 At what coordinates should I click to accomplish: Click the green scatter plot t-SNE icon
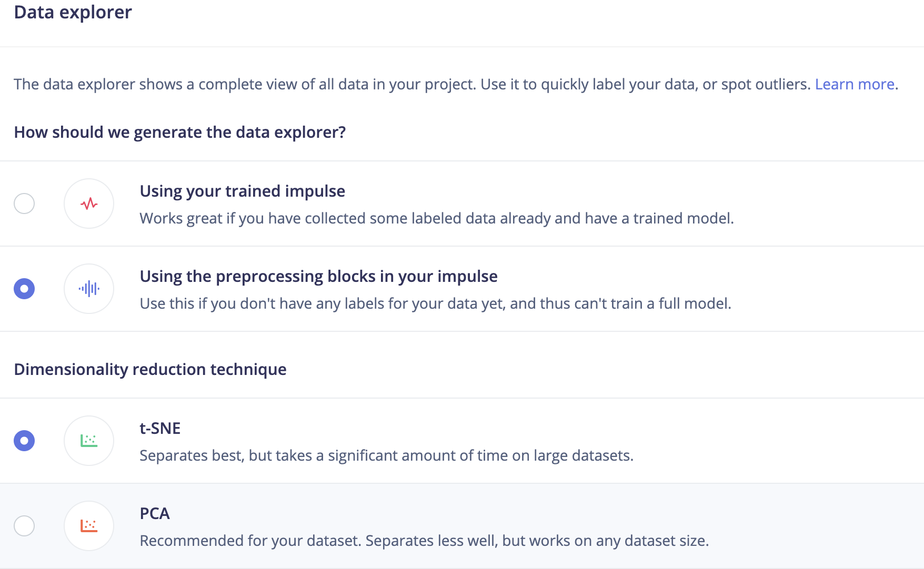(x=89, y=441)
